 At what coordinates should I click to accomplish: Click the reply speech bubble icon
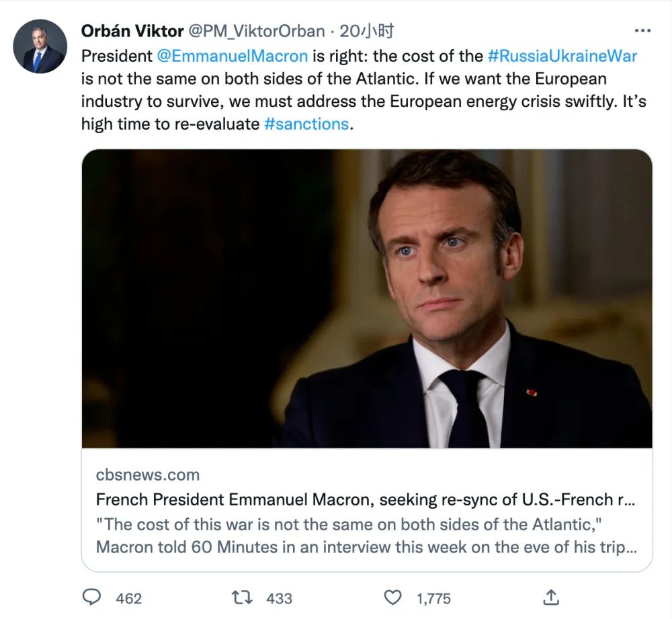[91, 597]
